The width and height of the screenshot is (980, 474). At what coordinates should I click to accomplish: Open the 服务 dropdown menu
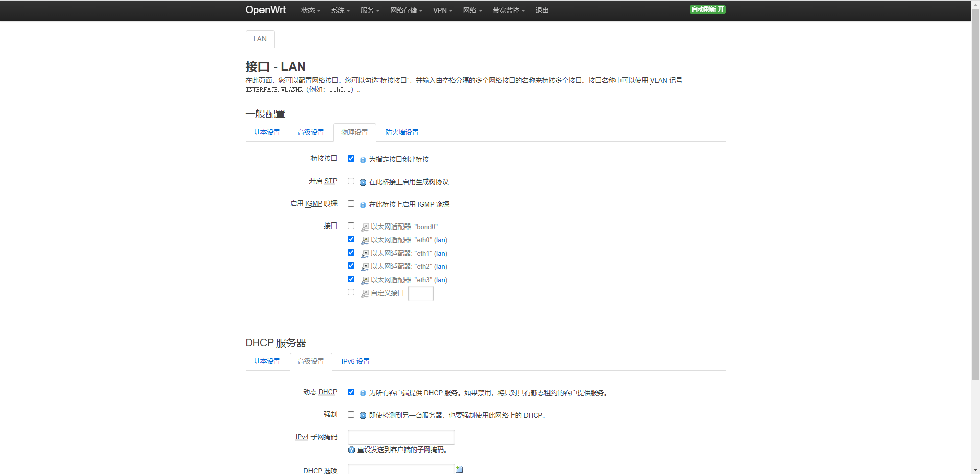370,10
